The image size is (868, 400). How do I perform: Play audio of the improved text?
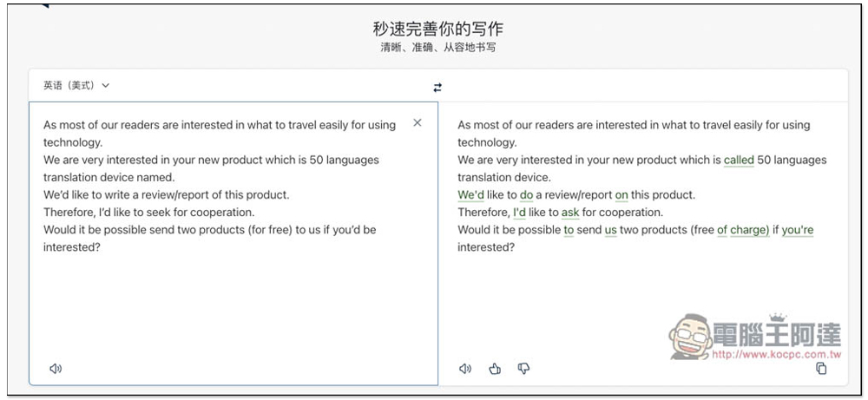465,369
